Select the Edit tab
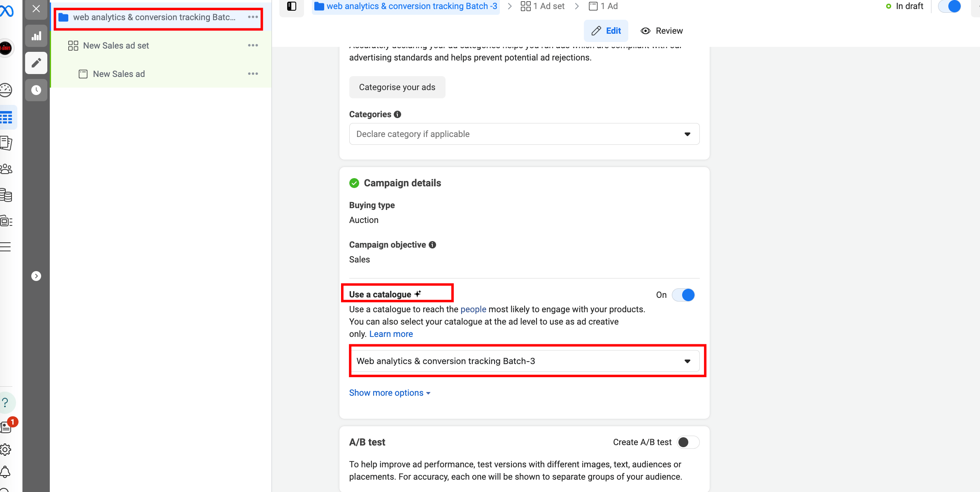The height and width of the screenshot is (492, 980). coord(606,31)
